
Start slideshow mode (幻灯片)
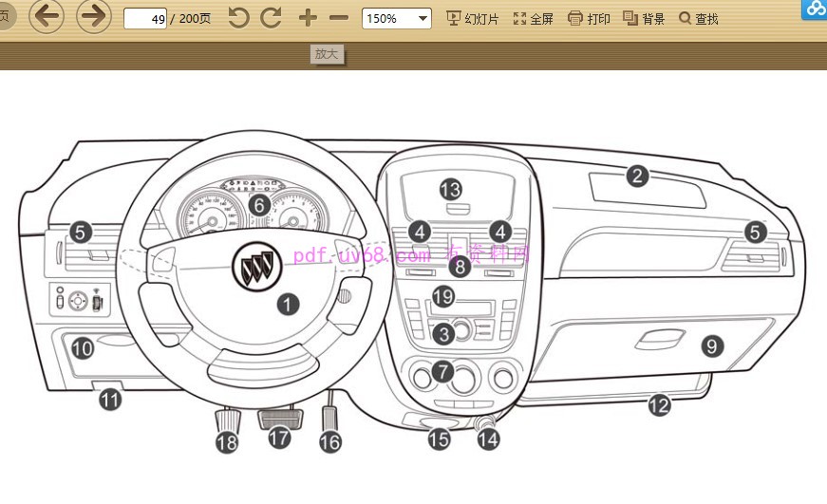point(472,19)
